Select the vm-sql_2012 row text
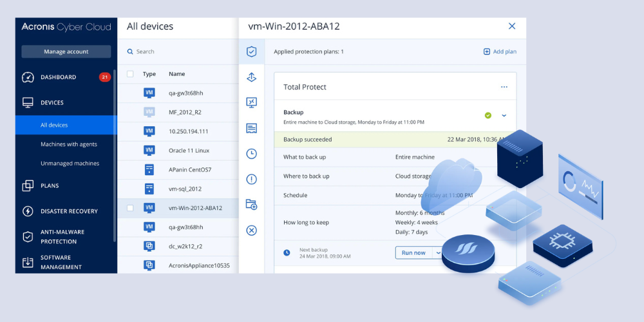This screenshot has height=322, width=644. click(x=185, y=189)
